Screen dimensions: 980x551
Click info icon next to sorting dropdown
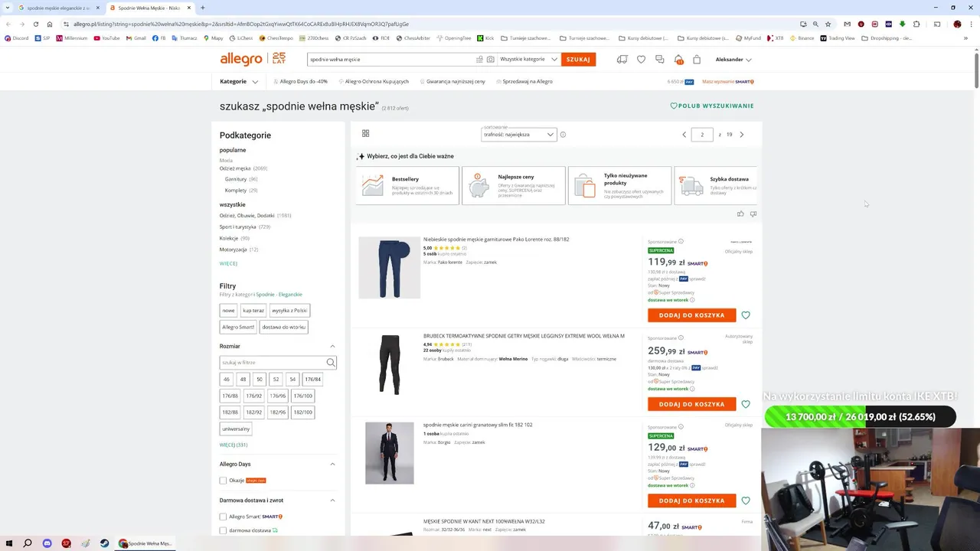563,135
